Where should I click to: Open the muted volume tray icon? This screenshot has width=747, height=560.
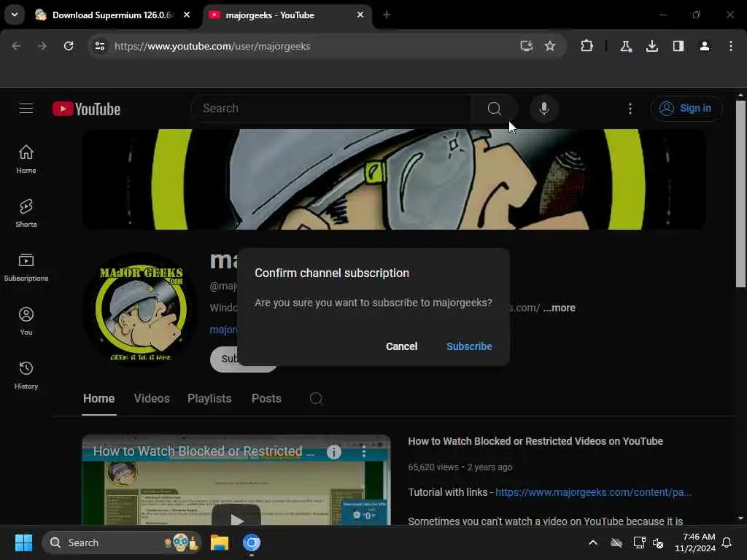658,542
